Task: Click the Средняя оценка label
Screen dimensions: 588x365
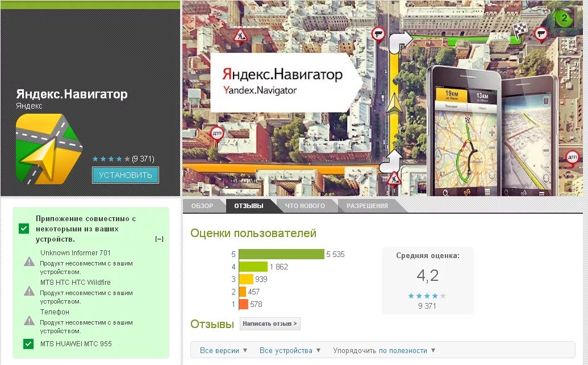Action: point(428,256)
